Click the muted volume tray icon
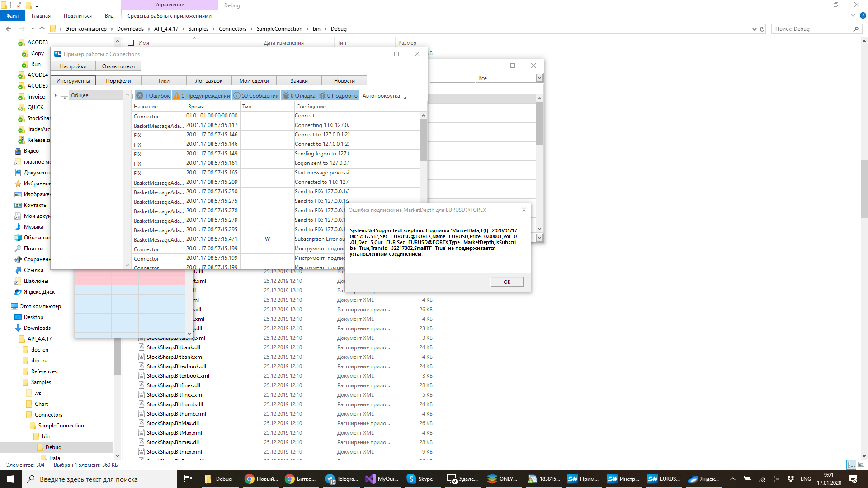The image size is (868, 488). (776, 479)
